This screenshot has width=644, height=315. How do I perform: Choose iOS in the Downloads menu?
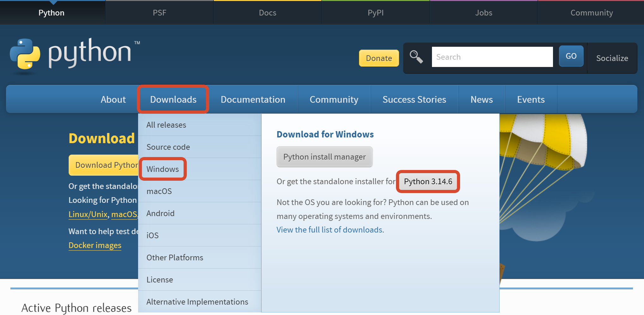point(200,235)
